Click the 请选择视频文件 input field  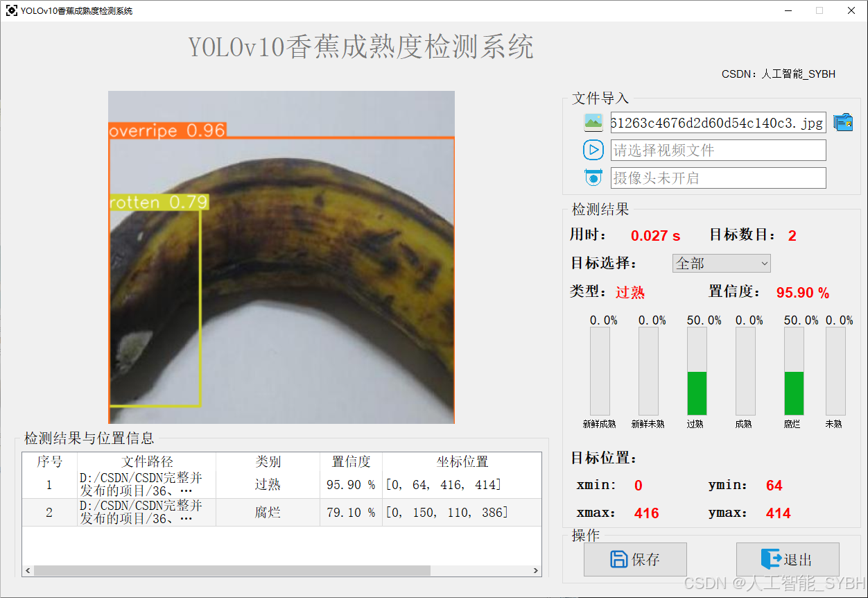pos(718,150)
